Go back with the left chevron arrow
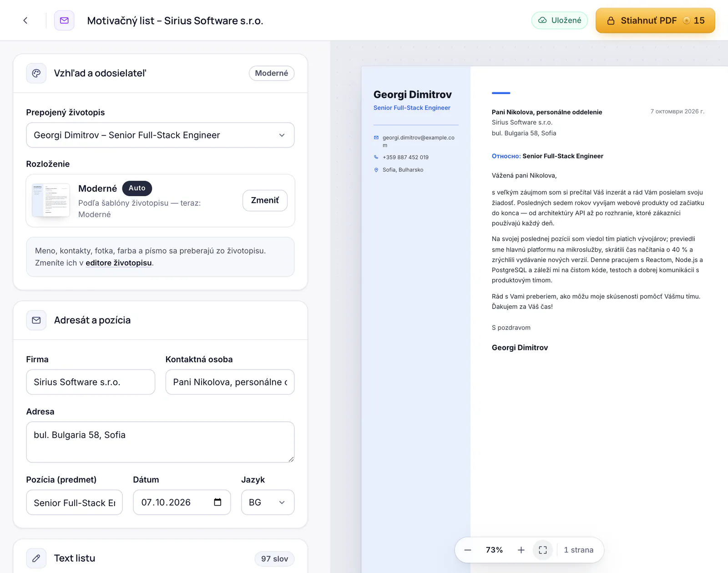 click(x=25, y=20)
